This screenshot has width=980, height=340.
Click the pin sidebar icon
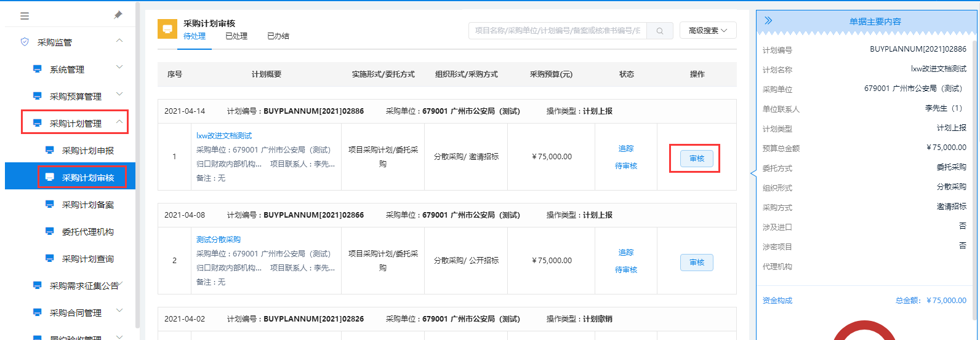tap(118, 15)
